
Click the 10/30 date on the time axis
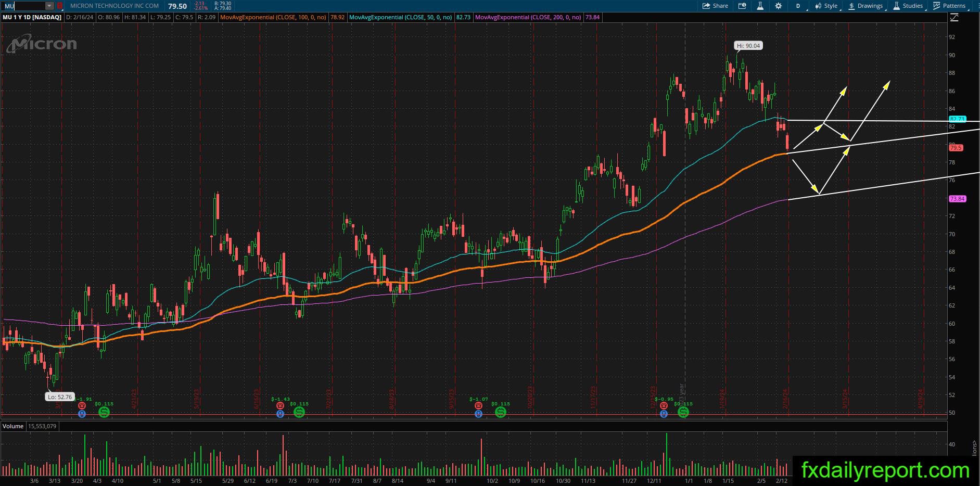click(x=563, y=481)
